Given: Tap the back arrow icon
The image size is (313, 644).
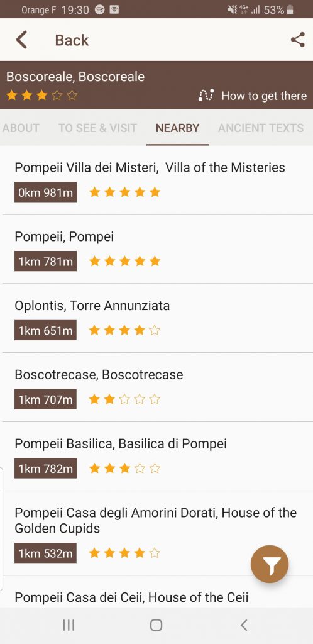Looking at the screenshot, I should (x=21, y=40).
